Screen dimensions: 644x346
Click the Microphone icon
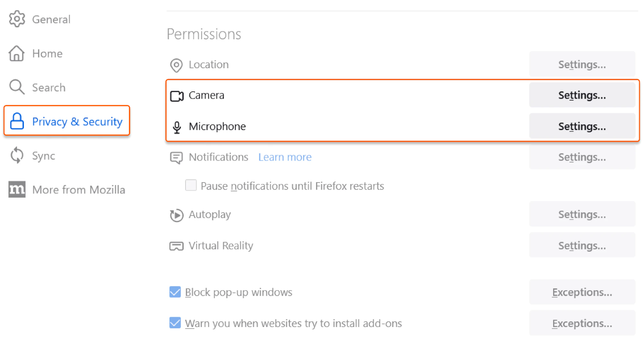point(177,126)
